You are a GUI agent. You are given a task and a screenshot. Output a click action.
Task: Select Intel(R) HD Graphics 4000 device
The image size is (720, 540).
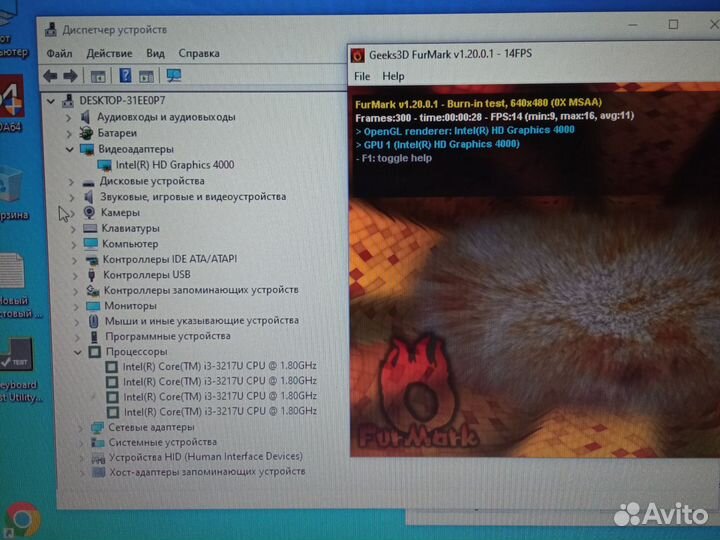(174, 165)
